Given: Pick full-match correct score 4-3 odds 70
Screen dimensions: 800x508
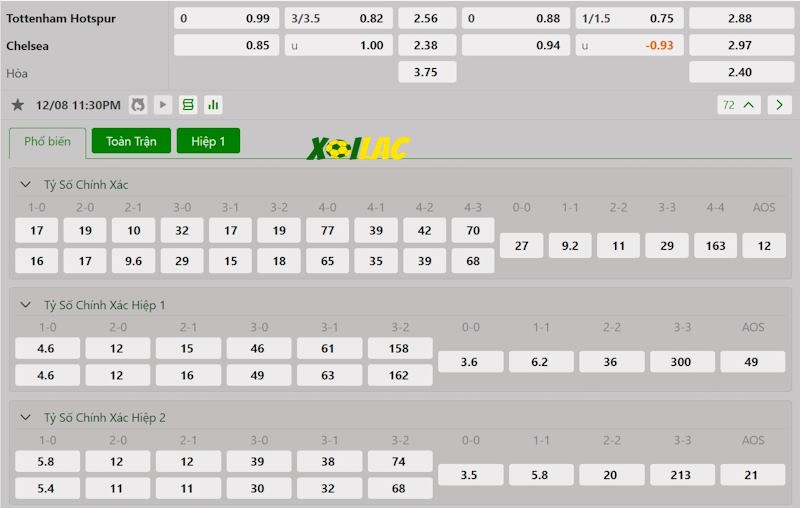Looking at the screenshot, I should pyautogui.click(x=473, y=231).
